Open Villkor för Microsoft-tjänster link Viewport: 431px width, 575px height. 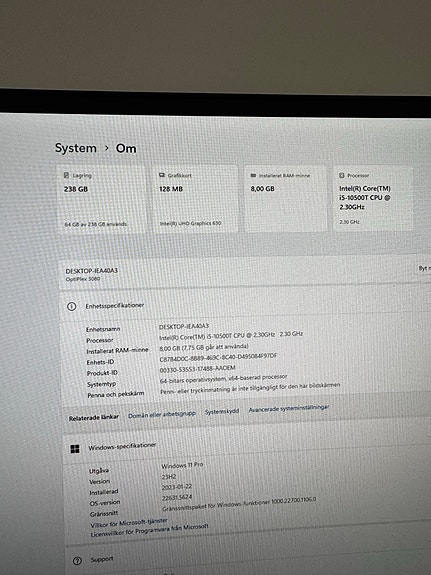[x=129, y=523]
